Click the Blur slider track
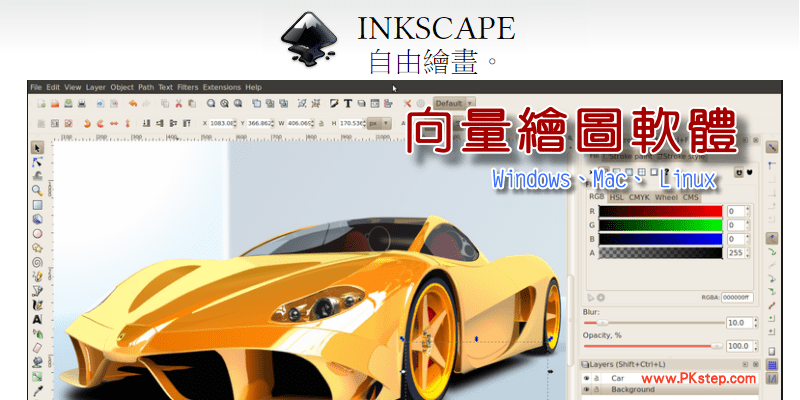This screenshot has width=800, height=400. click(x=654, y=323)
